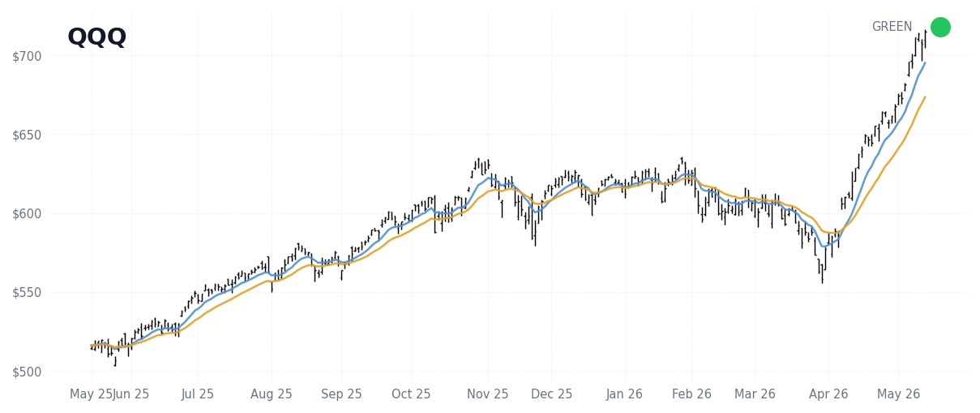Click the Dec 25 date axis label
This screenshot has height=413, width=980.
(552, 394)
